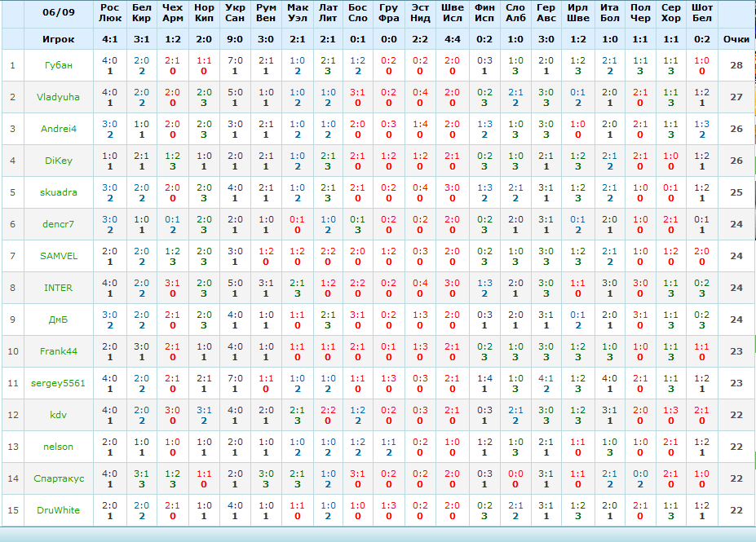Image resolution: width=756 pixels, height=542 pixels.
Task: Open player Vladyuha profile link
Action: (x=59, y=97)
